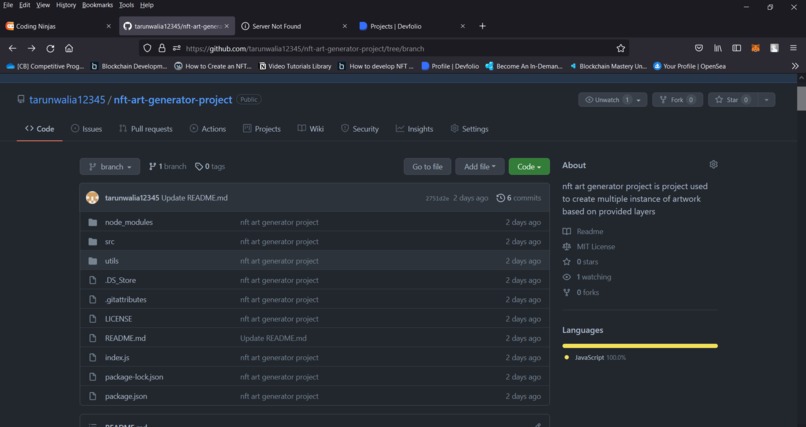The image size is (806, 427).
Task: Switch to the Projects | Devfolio tab
Action: [x=412, y=26]
